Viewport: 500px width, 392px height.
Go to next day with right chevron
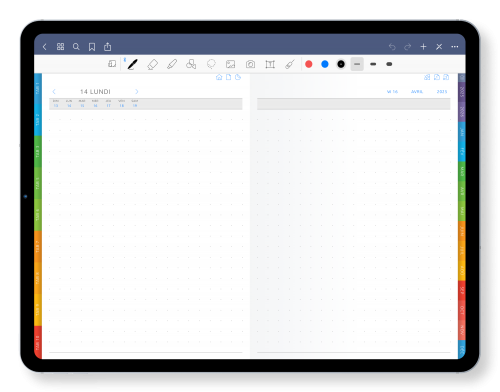pyautogui.click(x=137, y=91)
